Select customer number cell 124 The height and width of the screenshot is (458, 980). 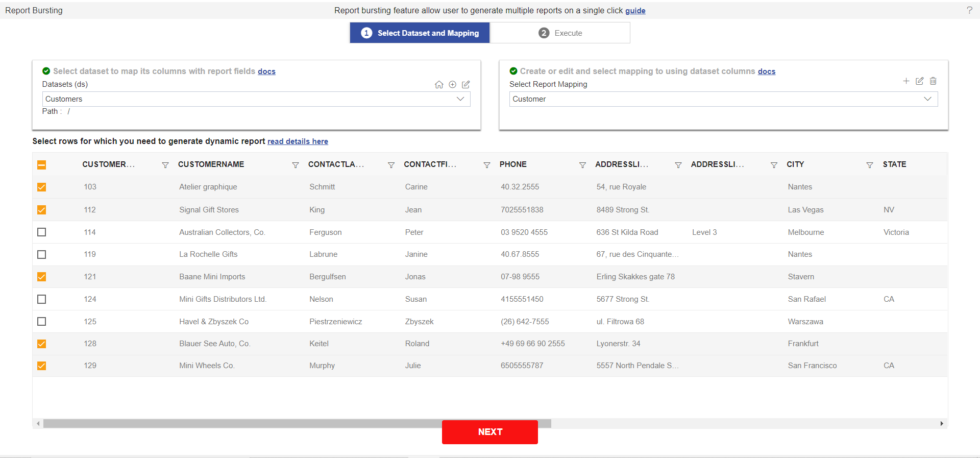click(90, 299)
